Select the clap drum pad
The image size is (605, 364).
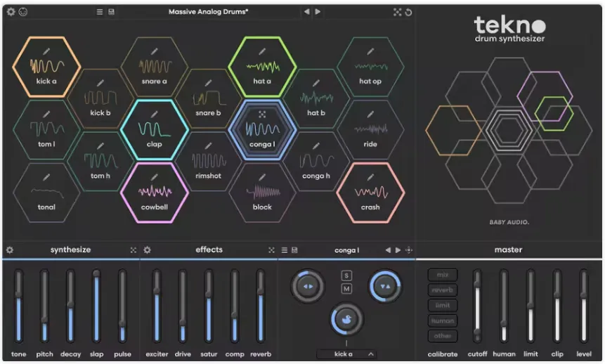(x=155, y=130)
